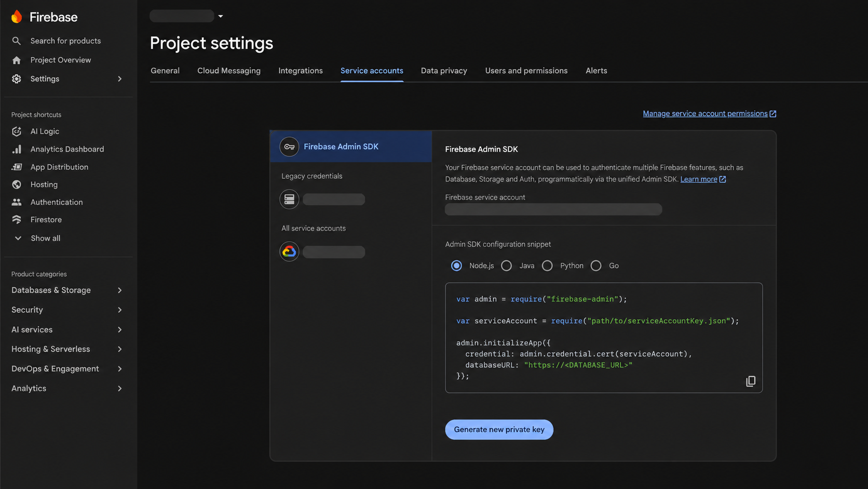Open App Distribution shortcut

(x=59, y=167)
